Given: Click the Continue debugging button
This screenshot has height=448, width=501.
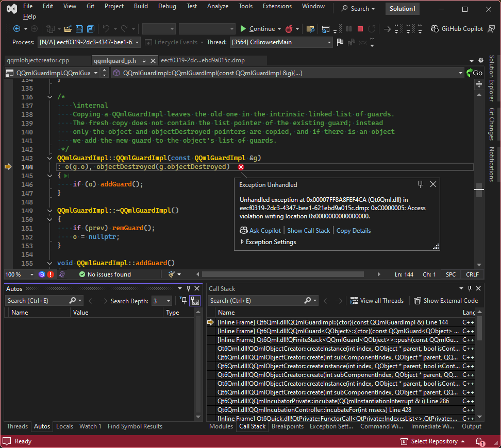Looking at the screenshot, I should point(258,29).
